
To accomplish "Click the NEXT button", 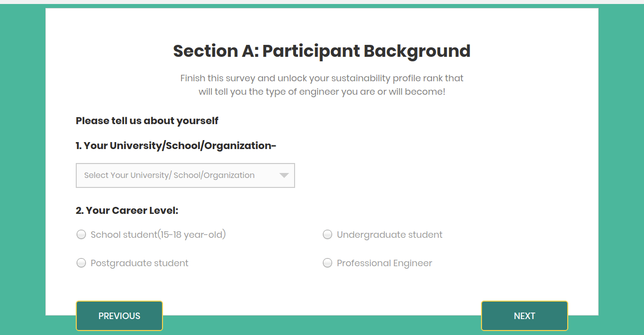I will pos(524,316).
